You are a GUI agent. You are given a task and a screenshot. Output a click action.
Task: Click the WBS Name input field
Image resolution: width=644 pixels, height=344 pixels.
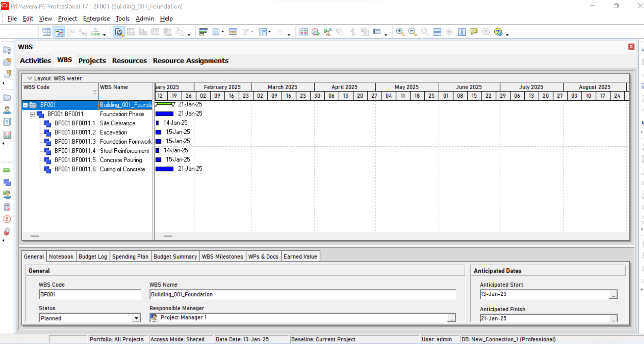303,294
